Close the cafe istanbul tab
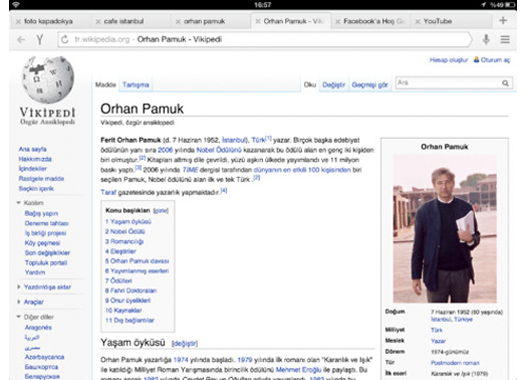This screenshot has height=380, width=525. coord(98,21)
